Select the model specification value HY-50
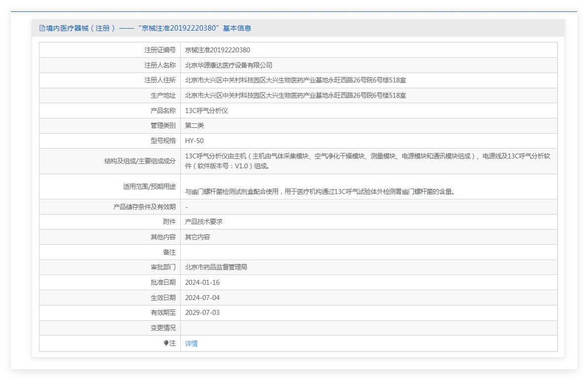The height and width of the screenshot is (380, 588). [194, 141]
